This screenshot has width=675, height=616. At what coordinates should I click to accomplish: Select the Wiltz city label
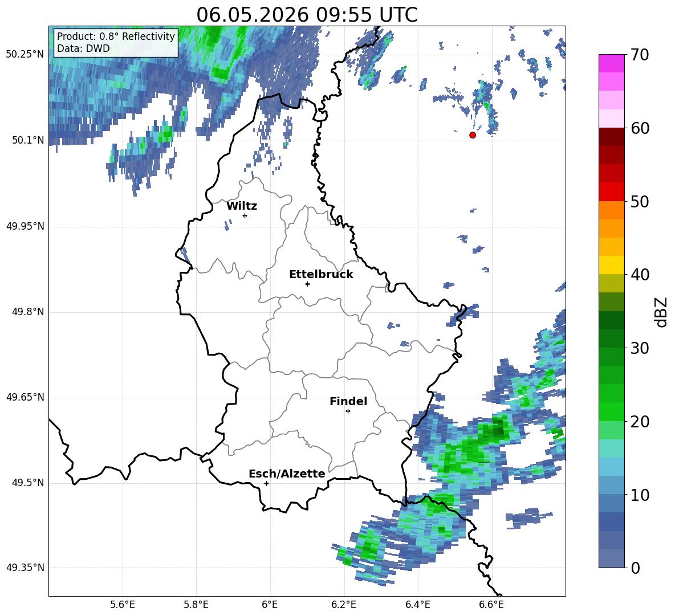point(242,206)
